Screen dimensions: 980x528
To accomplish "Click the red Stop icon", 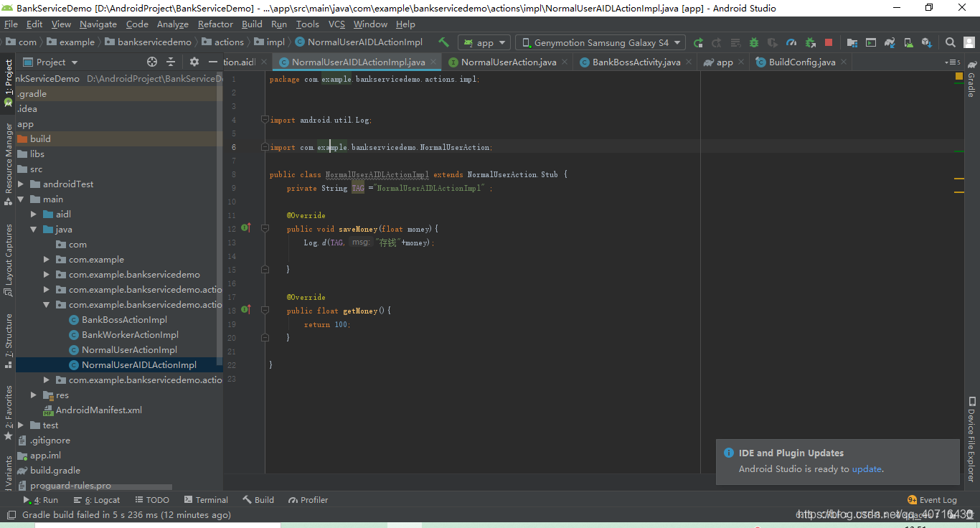I will (x=829, y=42).
